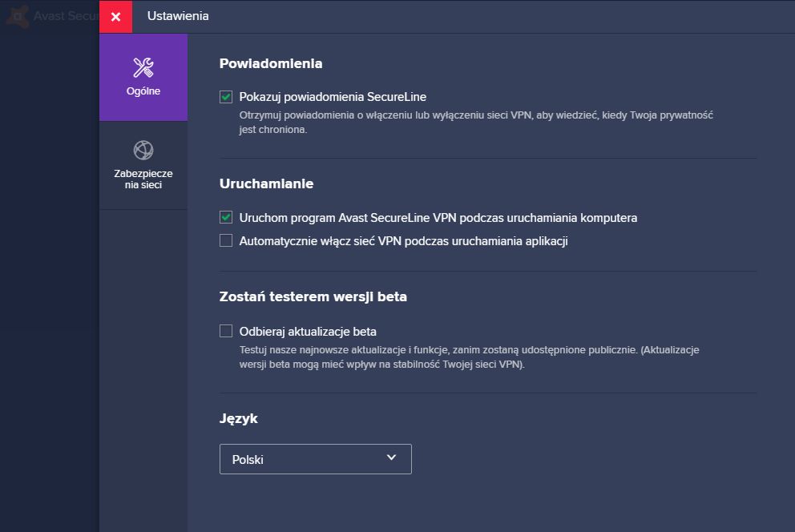Click the Język section heading

point(238,419)
